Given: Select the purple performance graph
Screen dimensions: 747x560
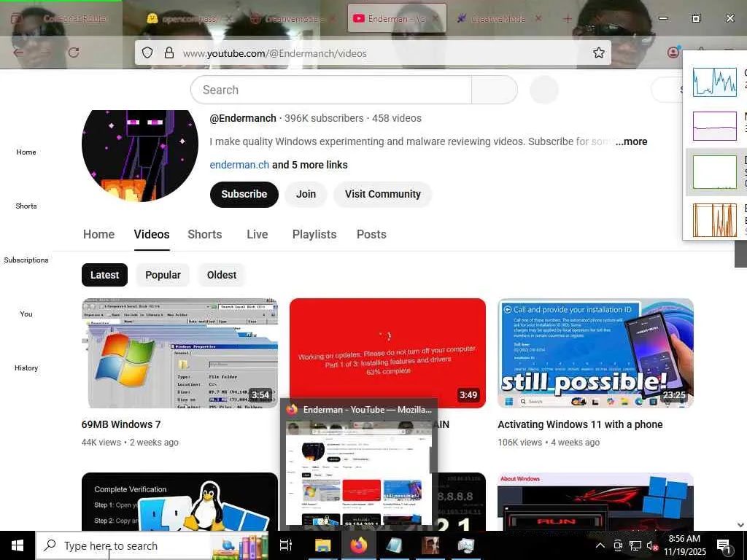Looking at the screenshot, I should point(715,126).
